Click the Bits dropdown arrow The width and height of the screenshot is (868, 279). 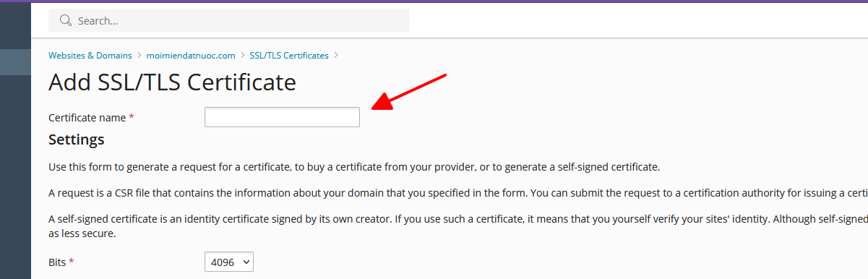(245, 263)
